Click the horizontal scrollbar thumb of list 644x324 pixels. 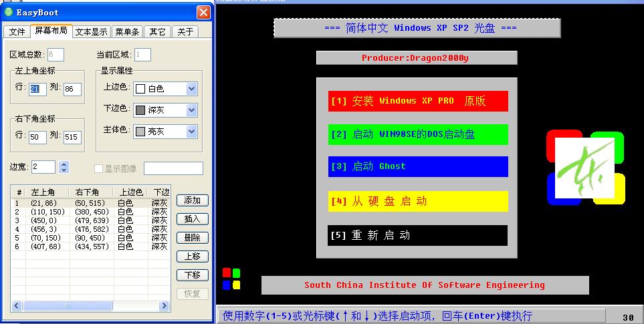(68, 305)
